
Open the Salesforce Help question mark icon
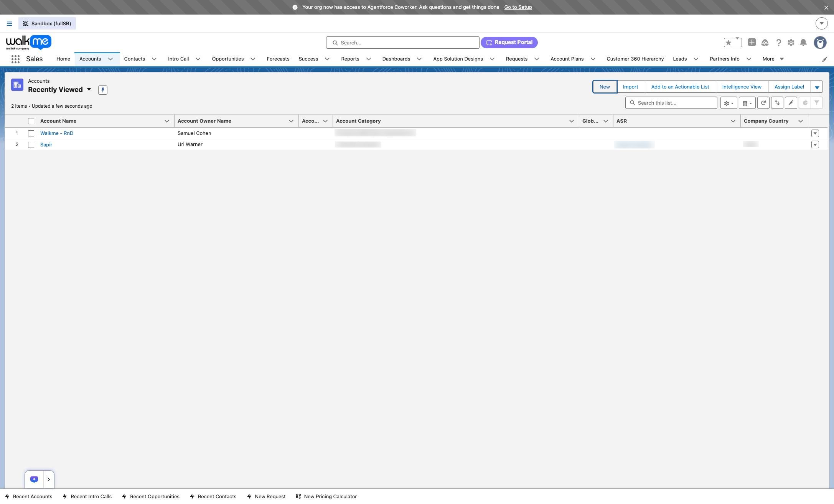pyautogui.click(x=778, y=43)
